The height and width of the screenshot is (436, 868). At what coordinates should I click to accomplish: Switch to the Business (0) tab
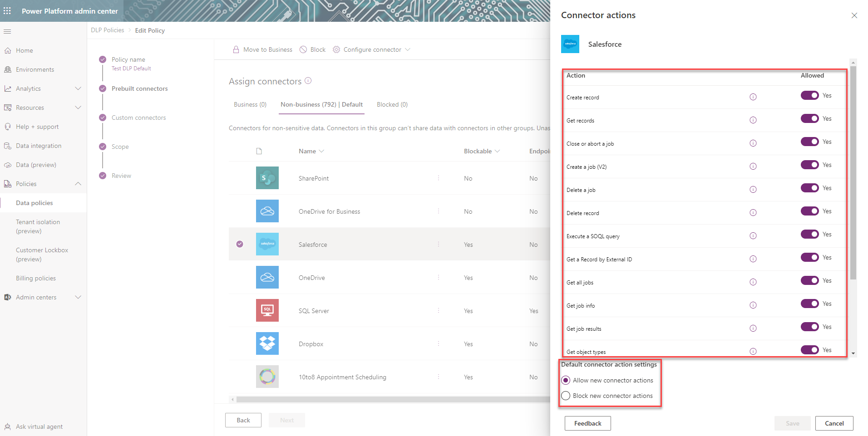250,104
